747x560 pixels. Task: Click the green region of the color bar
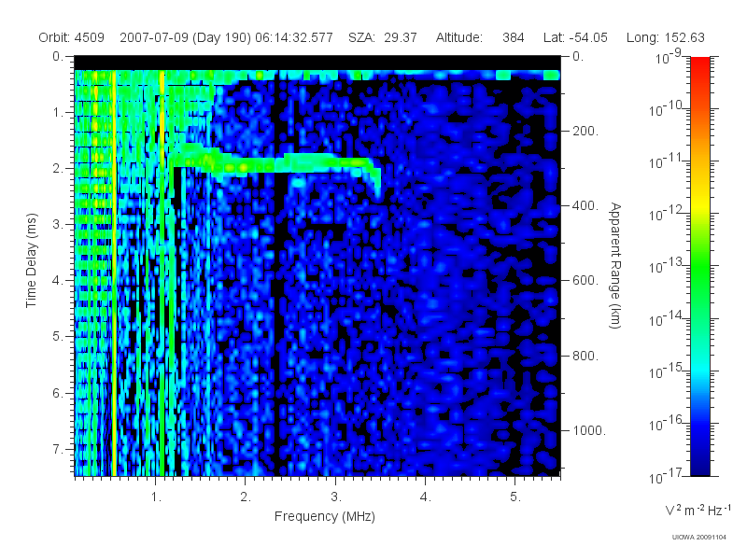click(x=699, y=276)
